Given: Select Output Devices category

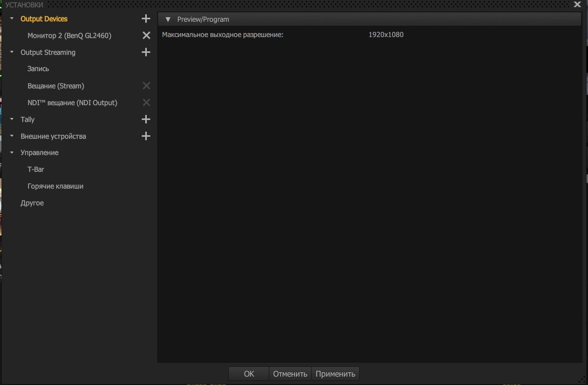Looking at the screenshot, I should click(44, 19).
